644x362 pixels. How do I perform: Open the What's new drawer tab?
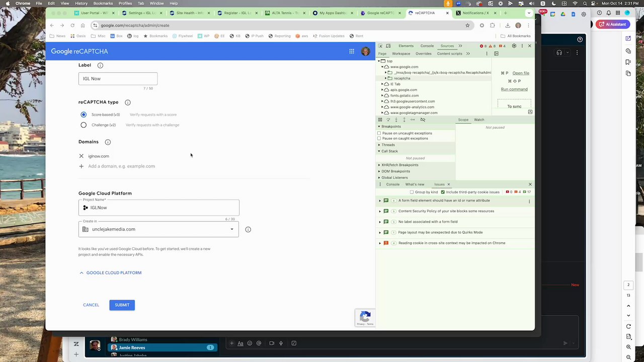(415, 185)
